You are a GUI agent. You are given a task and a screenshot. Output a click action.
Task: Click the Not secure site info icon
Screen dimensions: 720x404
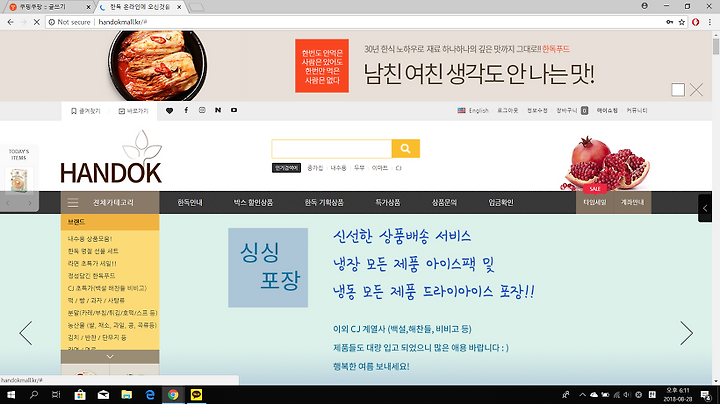coord(51,22)
